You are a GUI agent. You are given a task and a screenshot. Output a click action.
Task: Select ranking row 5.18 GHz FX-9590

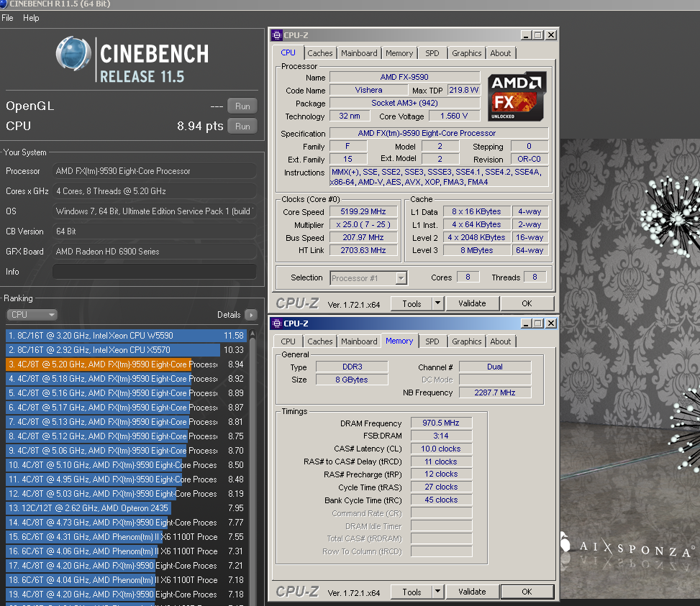click(x=125, y=379)
